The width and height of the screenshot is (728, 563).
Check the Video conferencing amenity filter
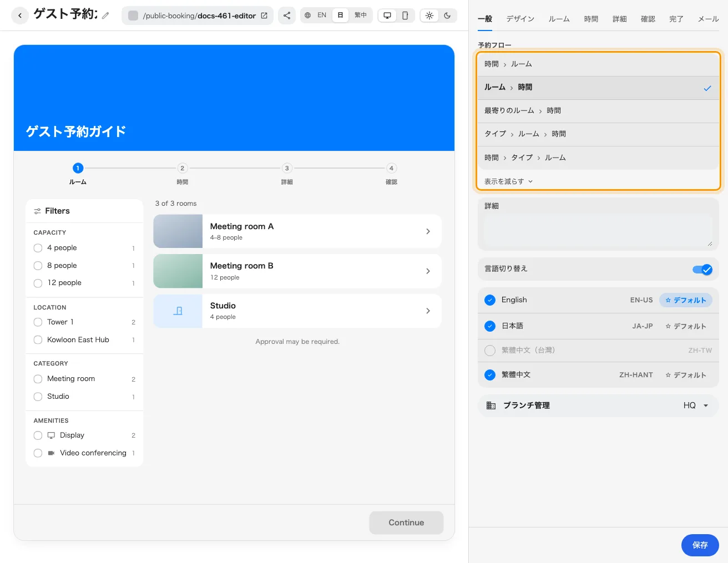[38, 453]
